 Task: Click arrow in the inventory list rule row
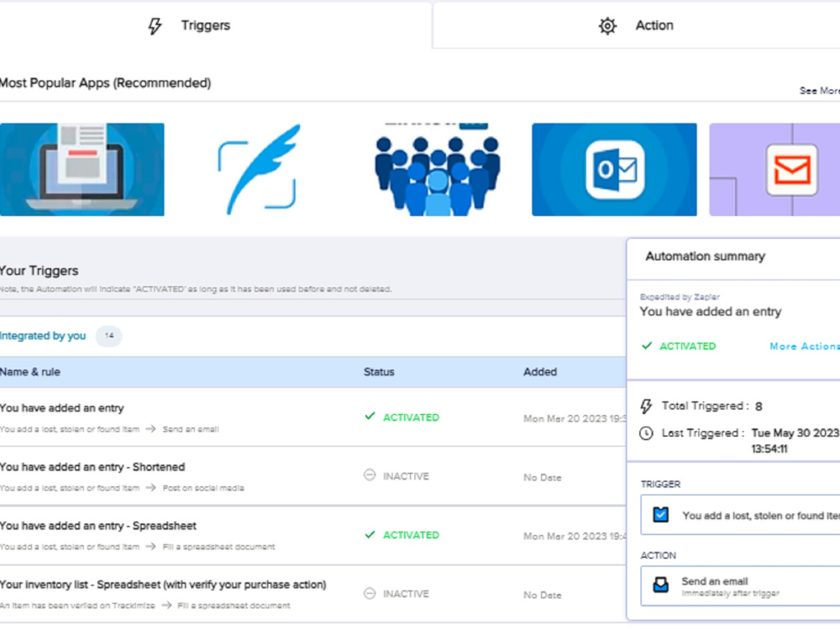[166, 606]
